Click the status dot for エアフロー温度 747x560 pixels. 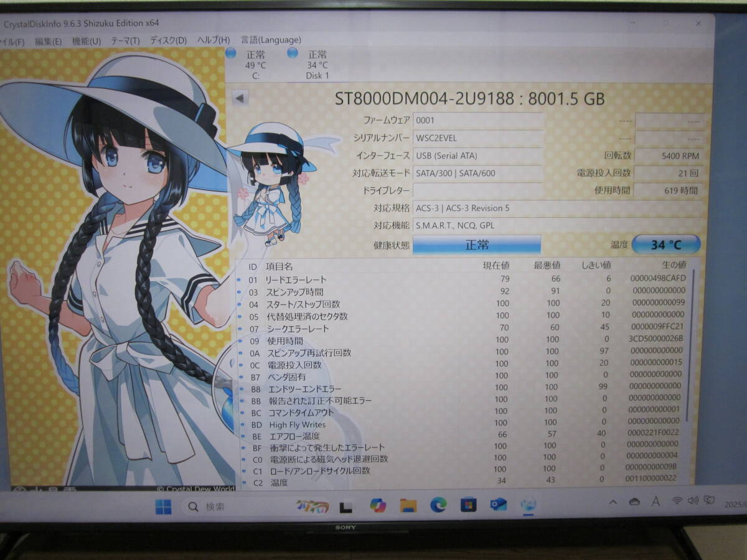click(x=243, y=436)
